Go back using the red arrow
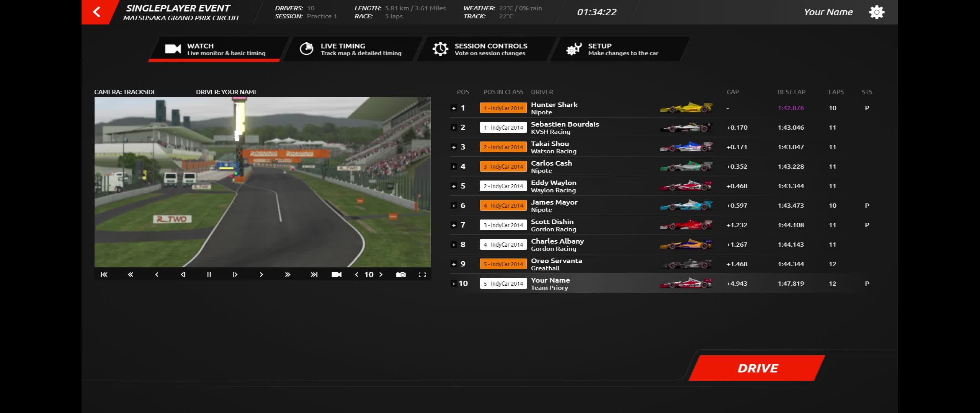 click(97, 12)
